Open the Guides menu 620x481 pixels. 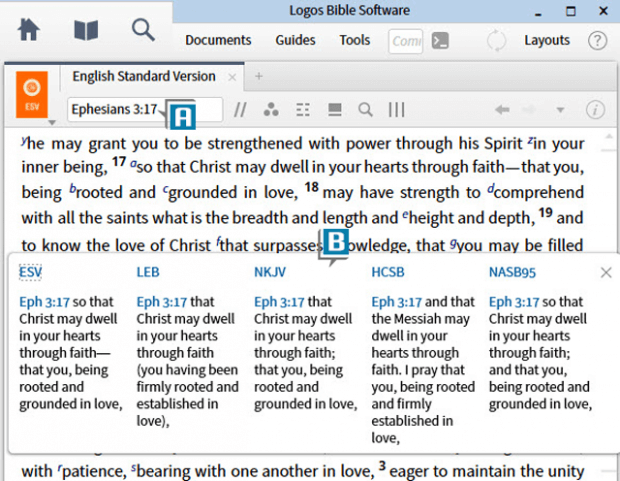[295, 41]
